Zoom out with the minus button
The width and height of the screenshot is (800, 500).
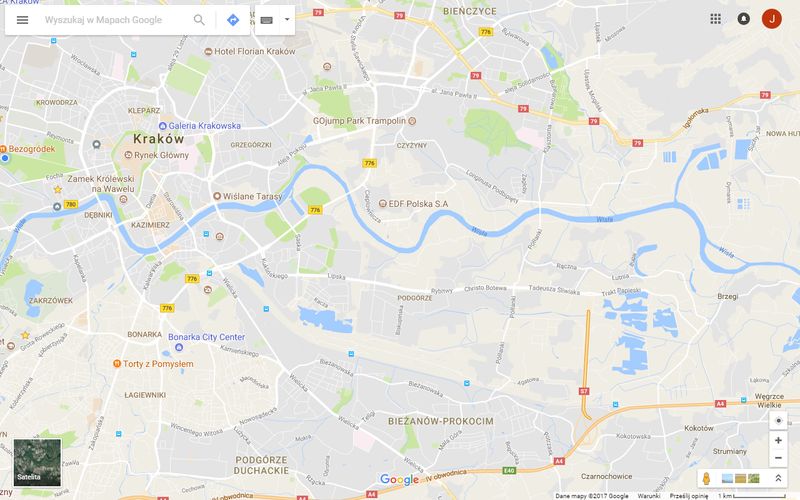click(778, 458)
